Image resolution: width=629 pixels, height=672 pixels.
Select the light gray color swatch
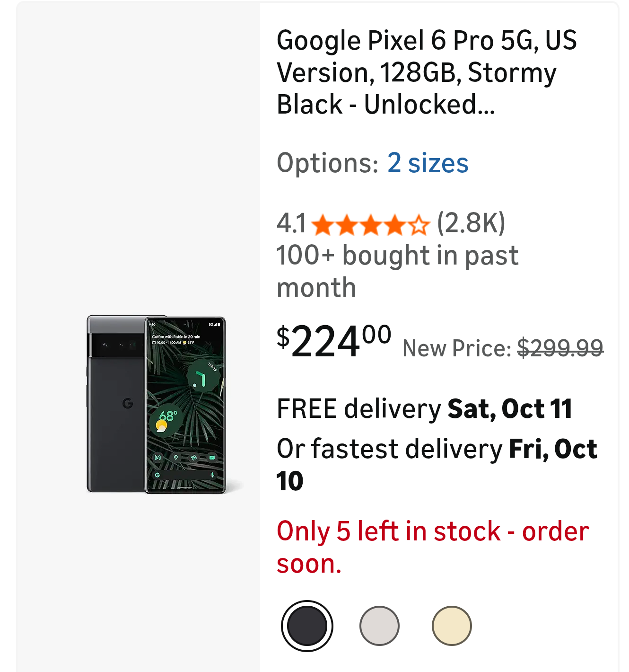click(379, 626)
